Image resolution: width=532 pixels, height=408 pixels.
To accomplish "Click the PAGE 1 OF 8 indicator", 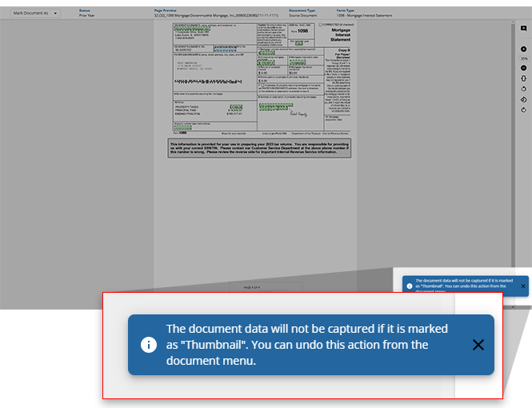I will (254, 286).
